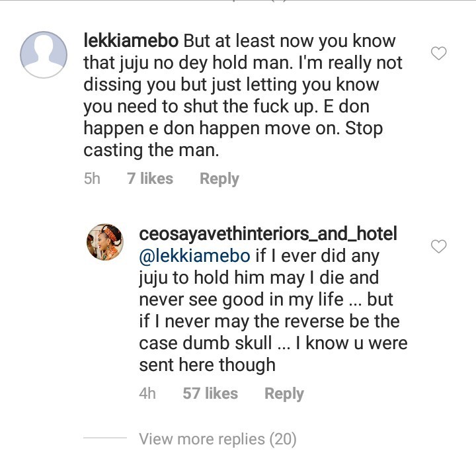Like lekkiamebo's comment with the heart
This screenshot has width=476, height=453.
[x=439, y=54]
